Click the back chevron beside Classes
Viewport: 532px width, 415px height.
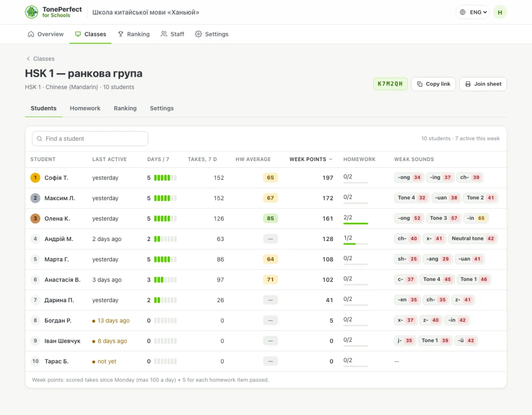(28, 59)
